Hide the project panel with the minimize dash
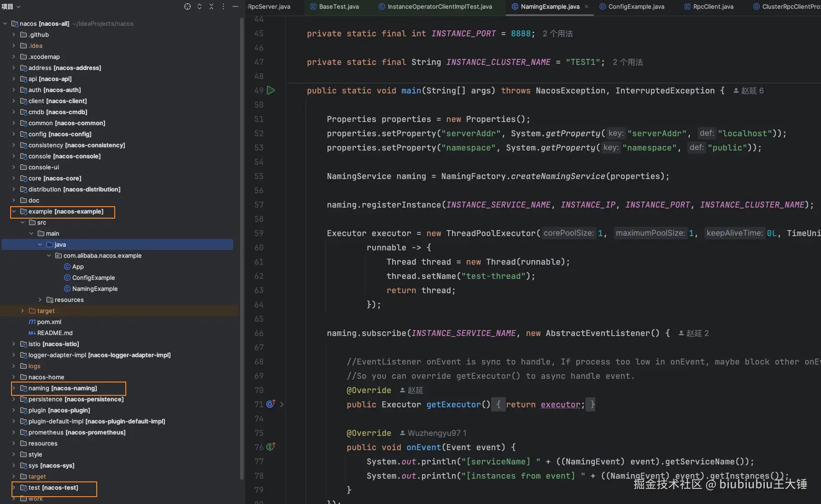Image resolution: width=821 pixels, height=504 pixels. click(x=235, y=6)
